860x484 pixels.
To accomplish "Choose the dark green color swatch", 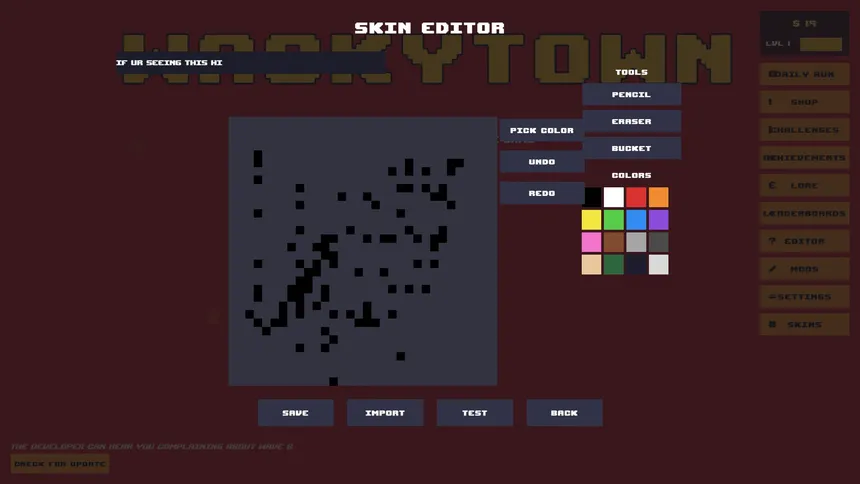I will click(614, 264).
